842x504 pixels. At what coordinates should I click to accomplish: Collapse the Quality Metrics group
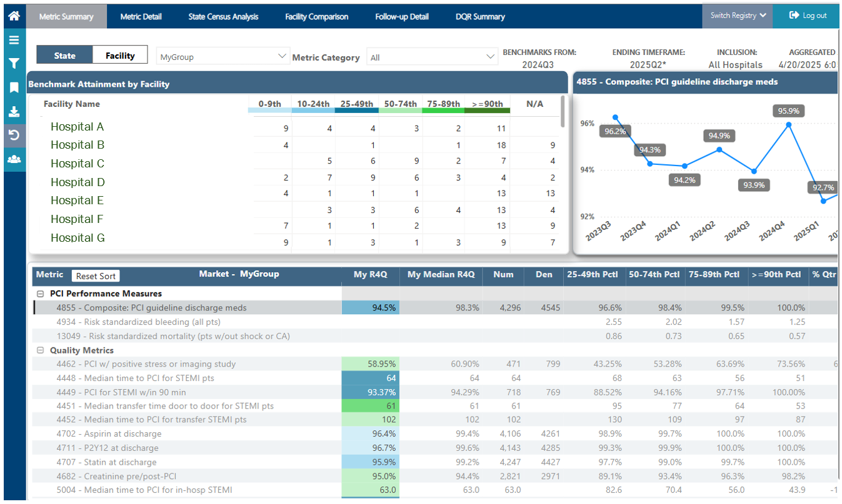[x=40, y=350]
